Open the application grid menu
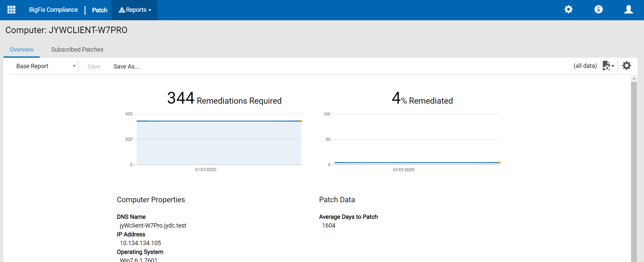644x262 pixels. point(11,10)
